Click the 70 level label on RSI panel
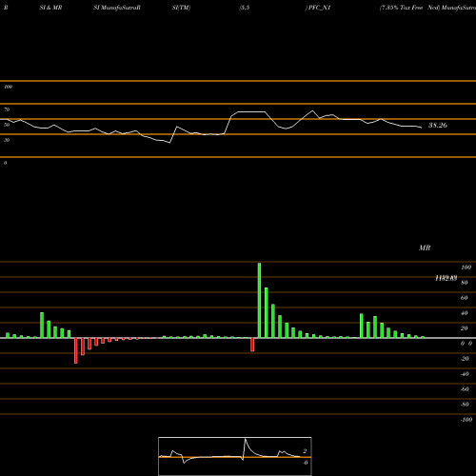 coord(7,109)
